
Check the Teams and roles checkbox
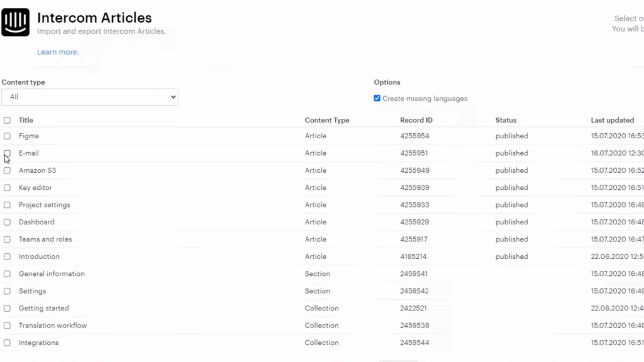[7, 239]
